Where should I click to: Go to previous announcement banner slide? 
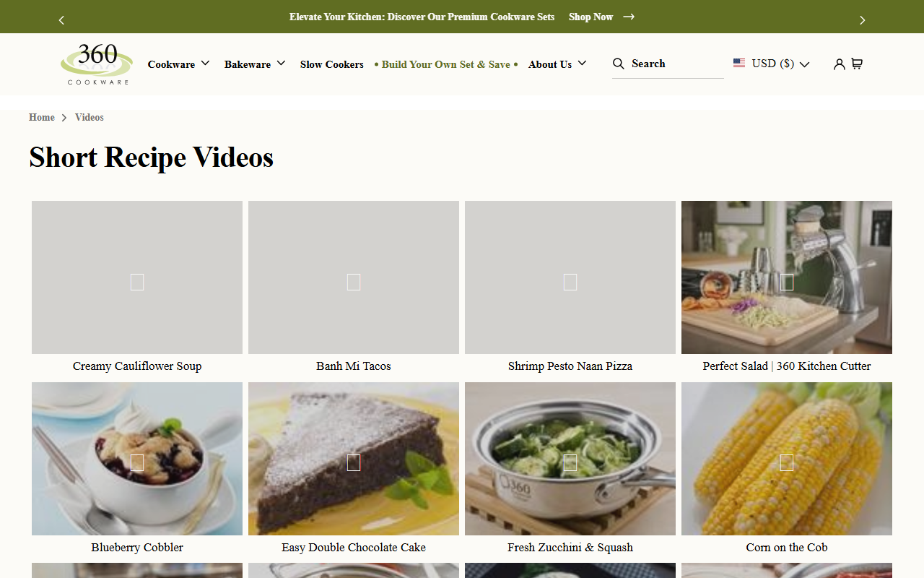point(61,20)
